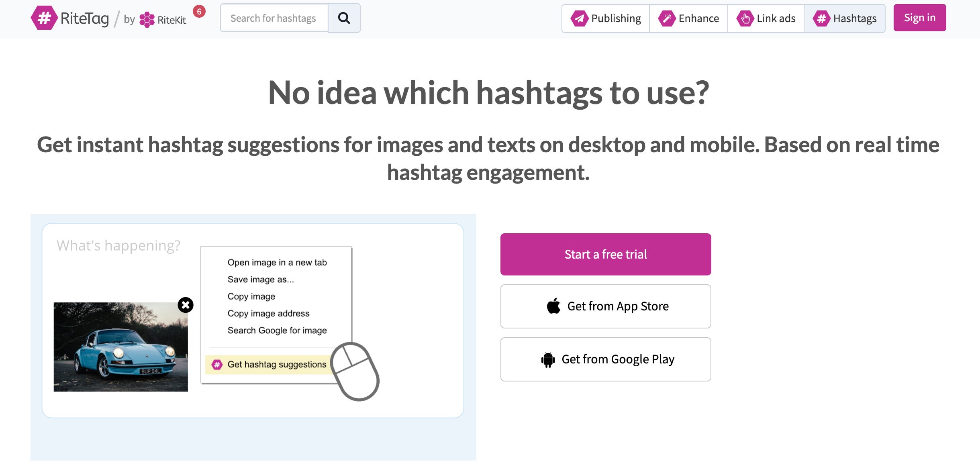
Task: Click the Android icon on Google Play button
Action: point(549,359)
